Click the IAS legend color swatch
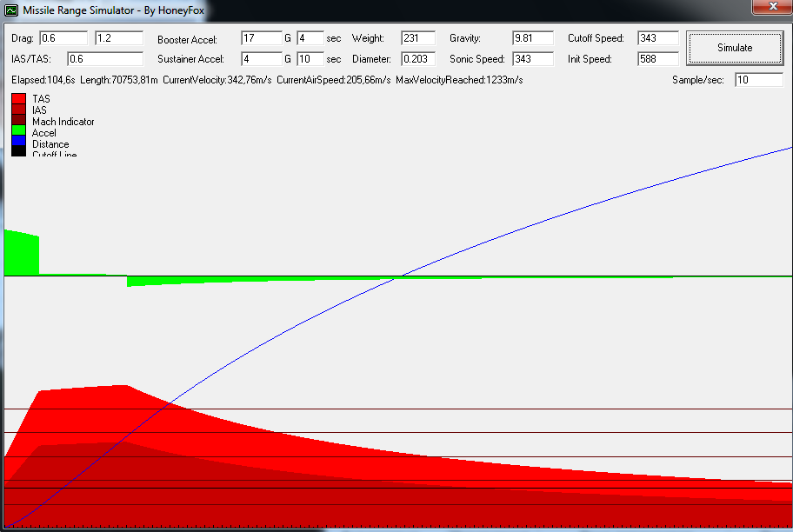Image resolution: width=793 pixels, height=532 pixels. click(x=19, y=110)
